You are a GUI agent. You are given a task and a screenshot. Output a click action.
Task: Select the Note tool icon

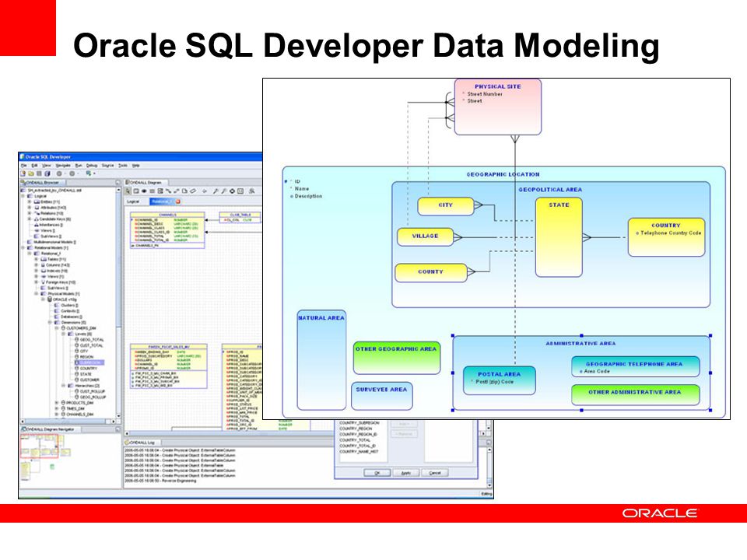184,191
